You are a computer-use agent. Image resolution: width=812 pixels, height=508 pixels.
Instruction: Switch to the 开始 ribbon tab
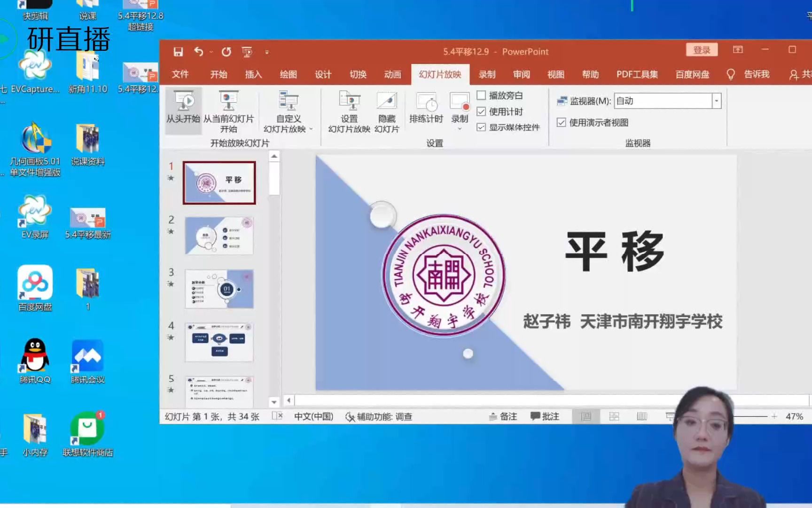[x=219, y=74]
